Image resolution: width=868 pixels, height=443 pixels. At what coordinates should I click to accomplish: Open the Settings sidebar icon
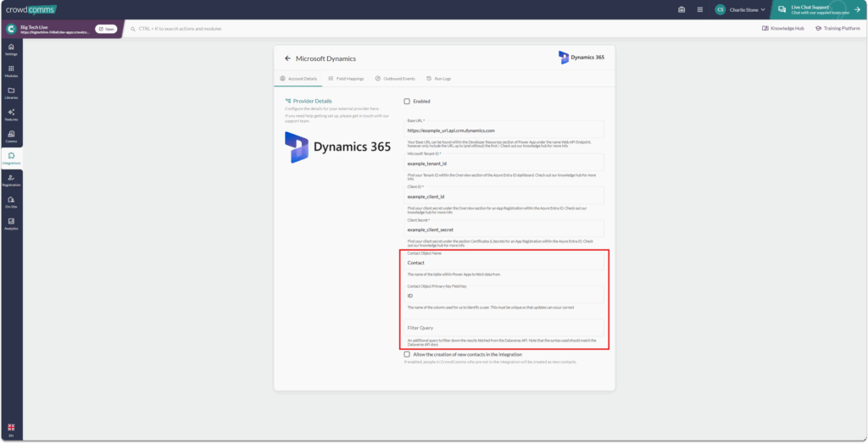[11, 48]
